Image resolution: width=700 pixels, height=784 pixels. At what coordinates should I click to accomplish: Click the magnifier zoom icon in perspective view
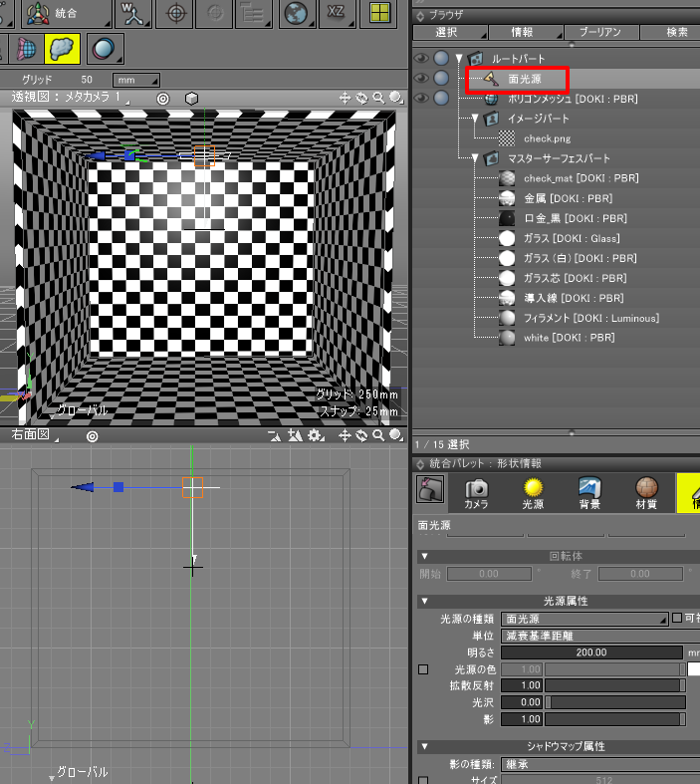[379, 98]
